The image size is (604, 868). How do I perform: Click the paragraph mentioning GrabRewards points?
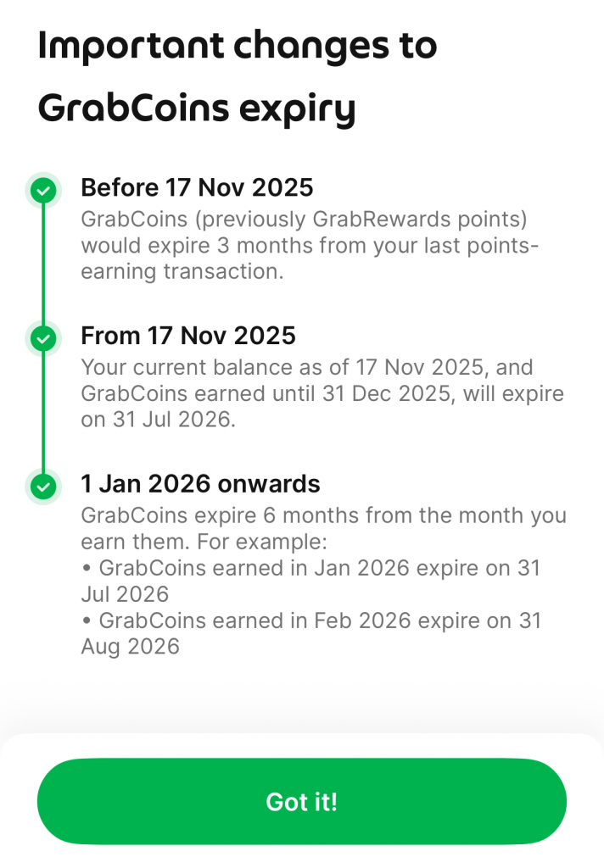[x=310, y=245]
